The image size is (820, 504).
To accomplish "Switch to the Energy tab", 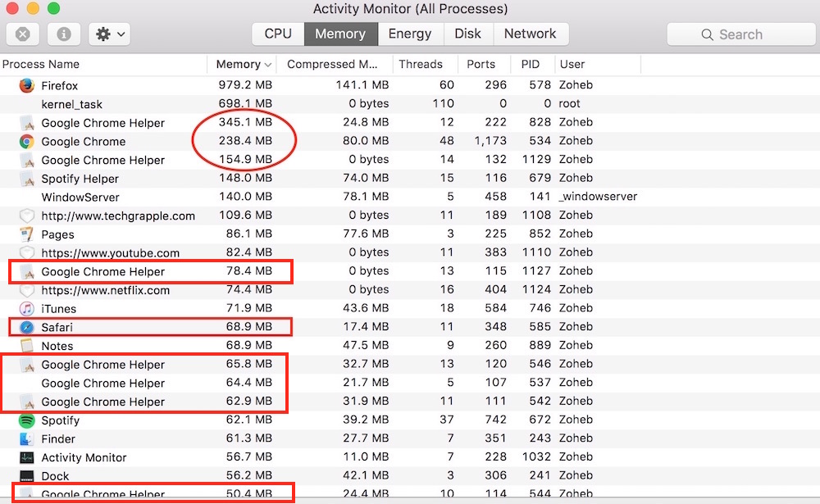I will 410,34.
